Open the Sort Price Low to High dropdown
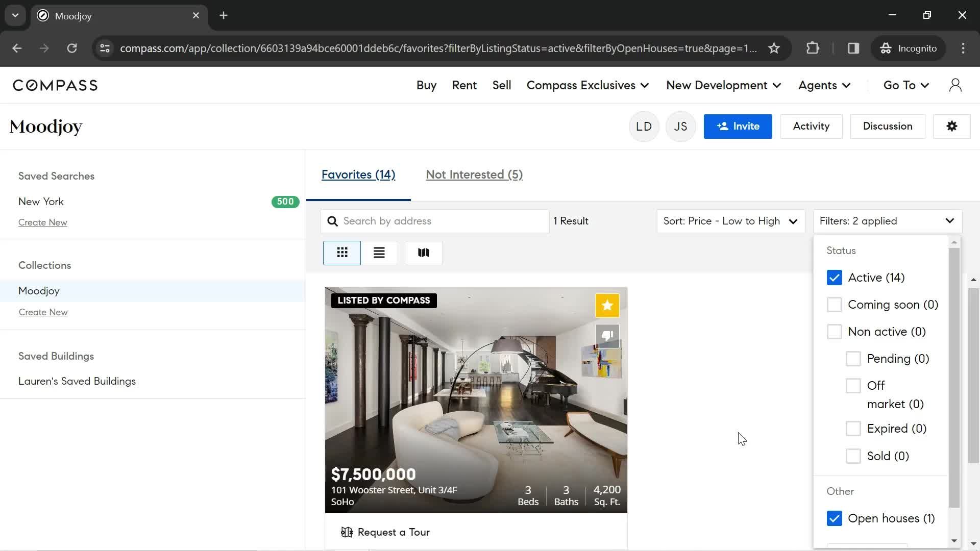 click(x=730, y=221)
